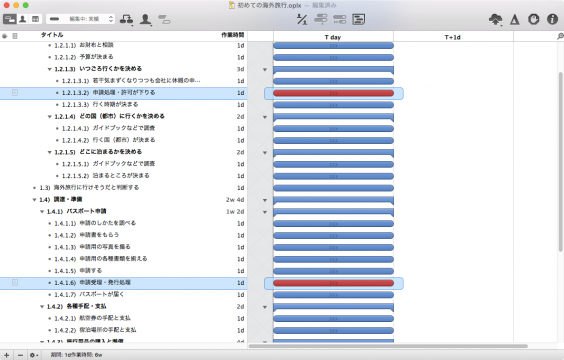Collapse Gantt triangle beside 1.4 bar
Viewport: 564px width, 360px height.
(x=265, y=200)
